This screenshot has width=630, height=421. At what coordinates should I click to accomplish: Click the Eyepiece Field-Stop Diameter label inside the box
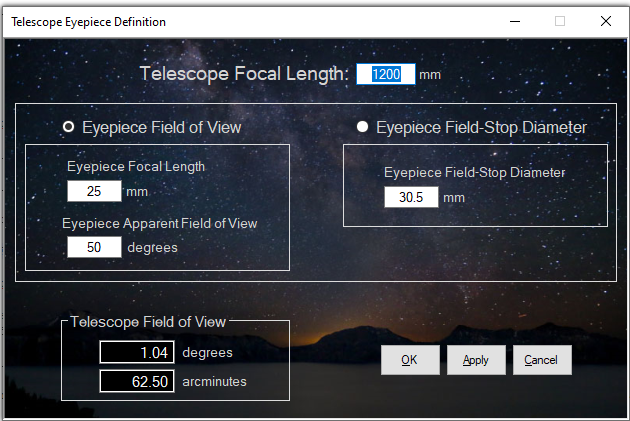475,173
